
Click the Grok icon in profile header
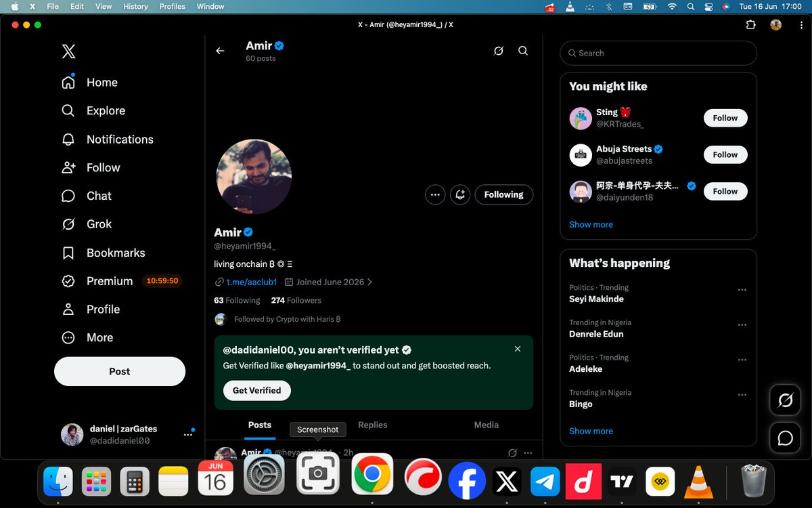[x=499, y=51]
